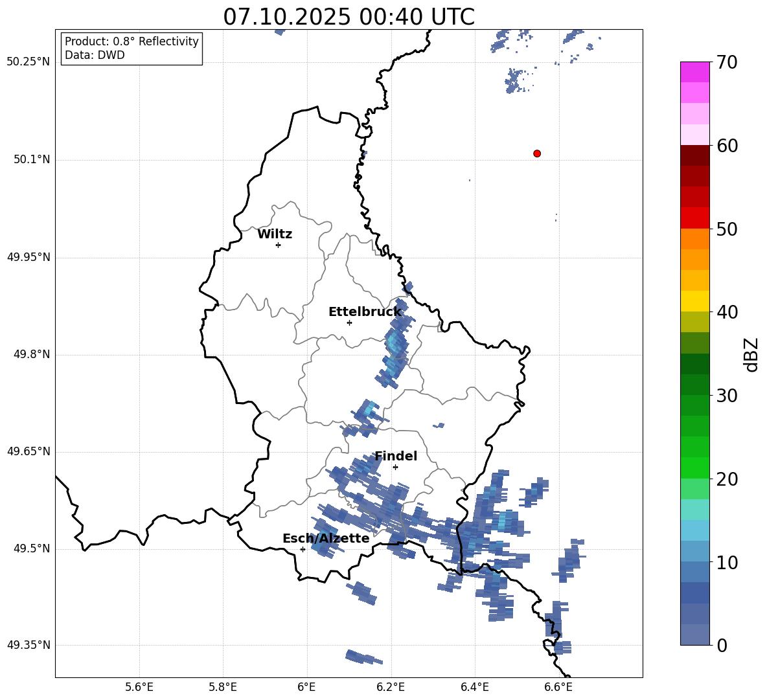
Task: Pick the dark maroon swatch below 60 dBZ
Action: [694, 155]
